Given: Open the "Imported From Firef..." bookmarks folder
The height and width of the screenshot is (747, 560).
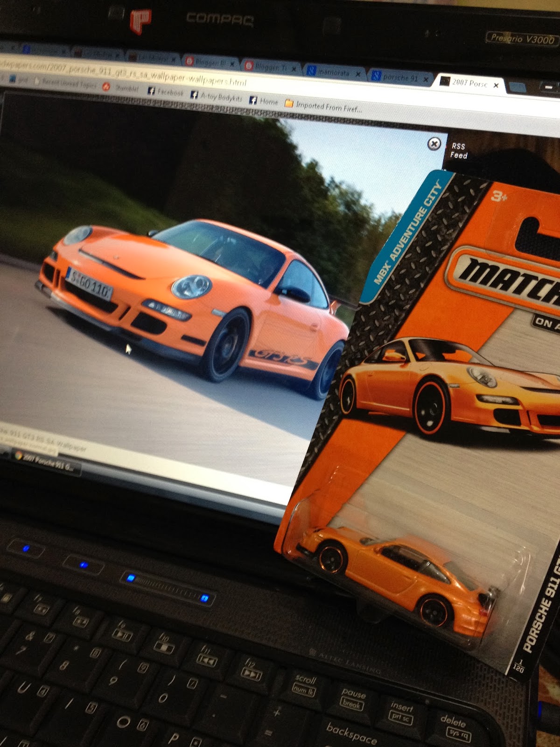Looking at the screenshot, I should click(323, 106).
